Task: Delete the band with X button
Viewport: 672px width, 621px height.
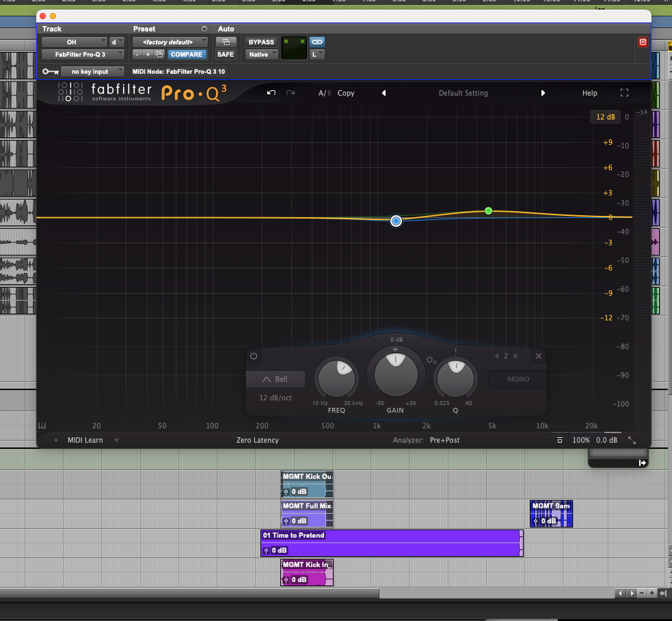Action: pos(539,356)
